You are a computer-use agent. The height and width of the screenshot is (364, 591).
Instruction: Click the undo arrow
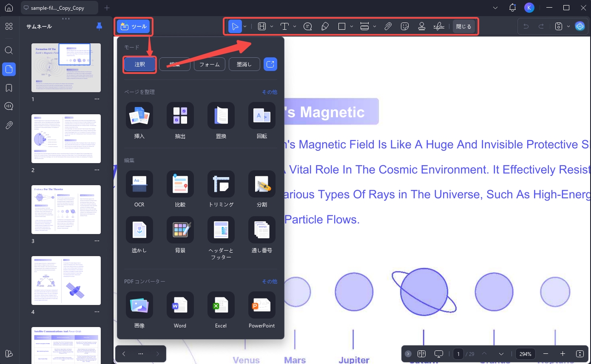pos(526,26)
